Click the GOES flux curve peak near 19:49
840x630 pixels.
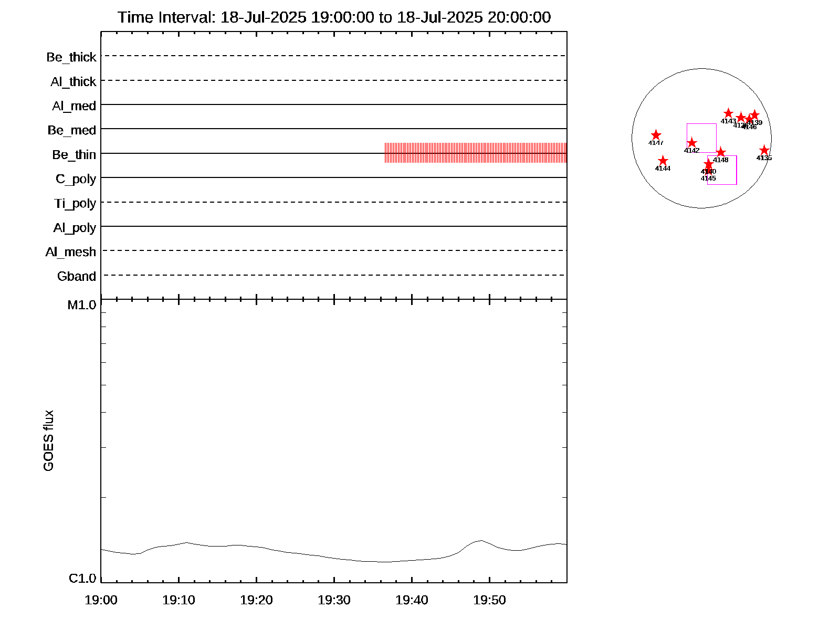[x=480, y=540]
